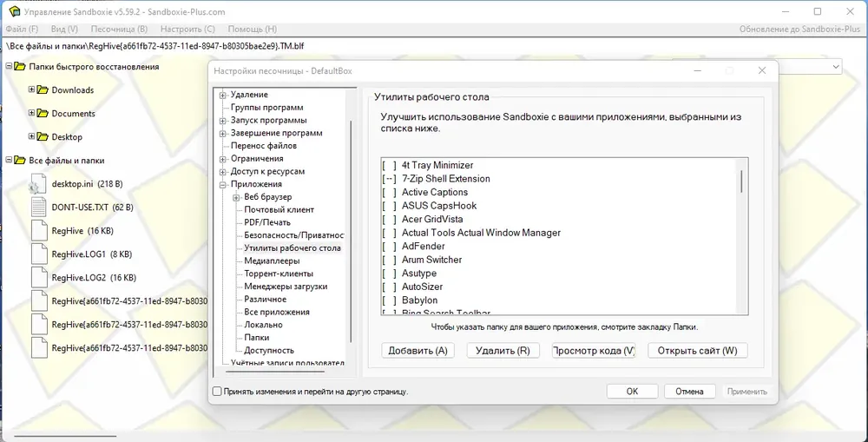Image resolution: width=868 pixels, height=442 pixels.
Task: Expand the Веб браузер node
Action: click(x=236, y=197)
